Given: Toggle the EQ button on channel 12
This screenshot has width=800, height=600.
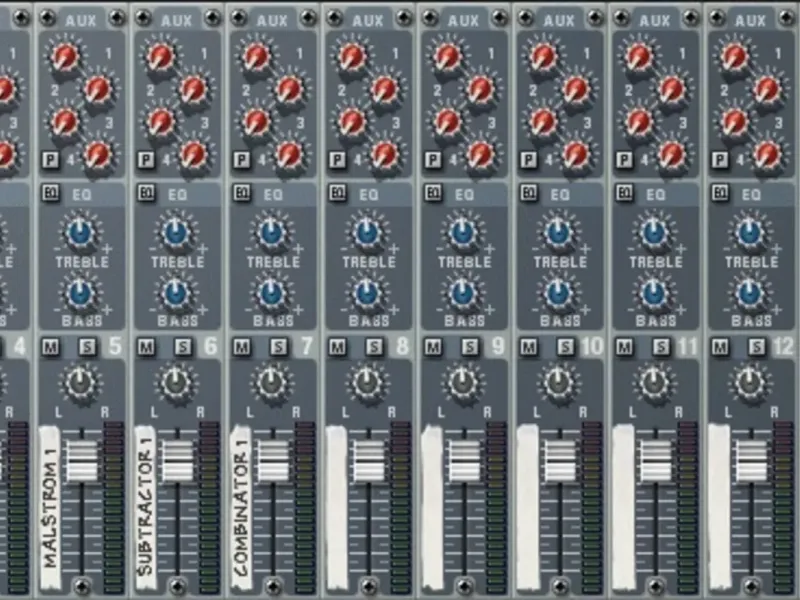Looking at the screenshot, I should click(x=720, y=193).
